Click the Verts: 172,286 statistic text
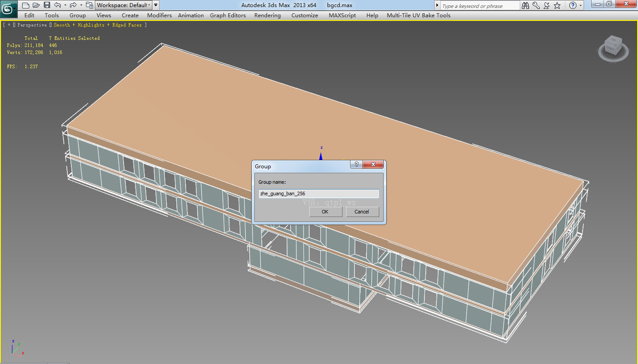 coord(25,52)
